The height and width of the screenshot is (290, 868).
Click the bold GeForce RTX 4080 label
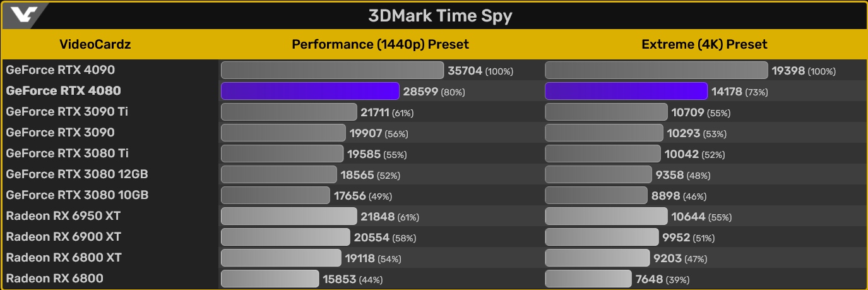point(63,91)
